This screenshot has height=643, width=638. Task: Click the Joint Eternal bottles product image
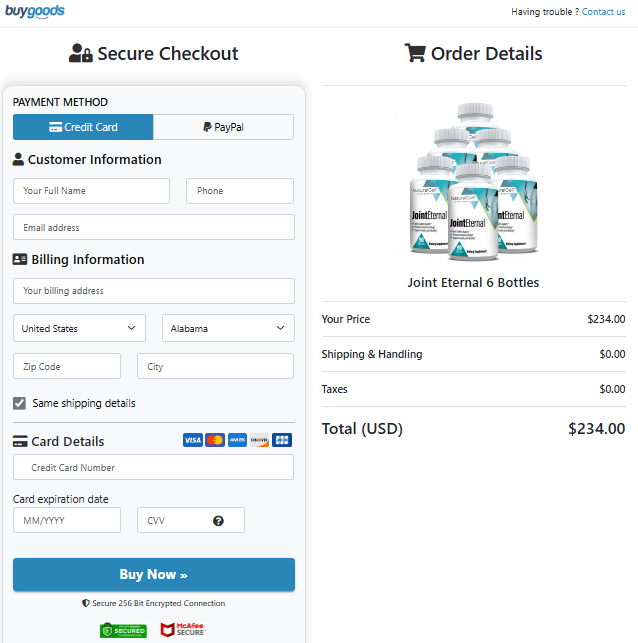click(x=474, y=182)
